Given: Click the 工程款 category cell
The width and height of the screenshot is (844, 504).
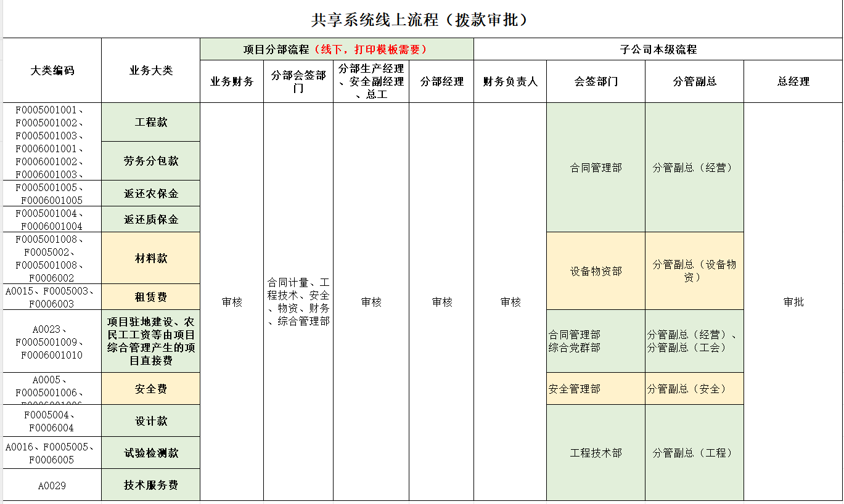Looking at the screenshot, I should (151, 122).
